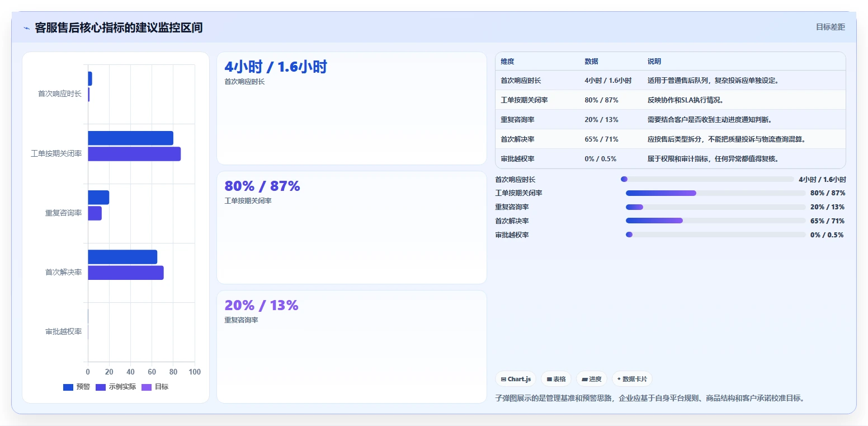Select the 进度 chip
The height and width of the screenshot is (426, 868).
592,379
